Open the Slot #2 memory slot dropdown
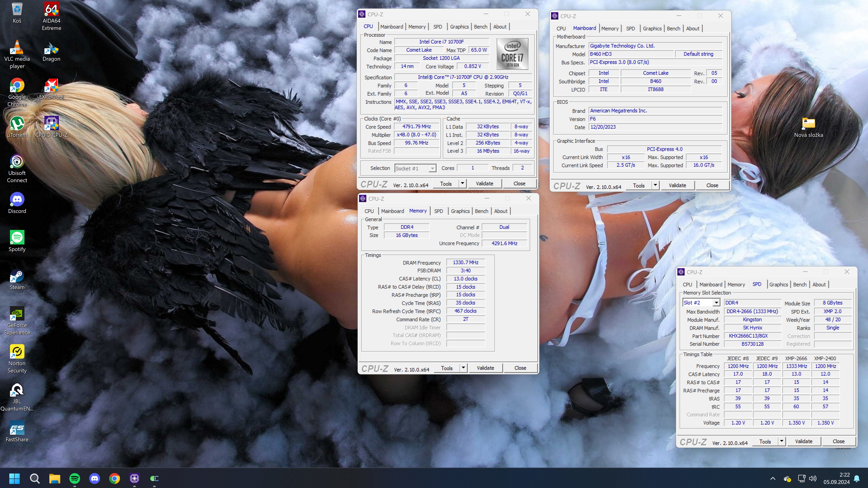 click(701, 303)
